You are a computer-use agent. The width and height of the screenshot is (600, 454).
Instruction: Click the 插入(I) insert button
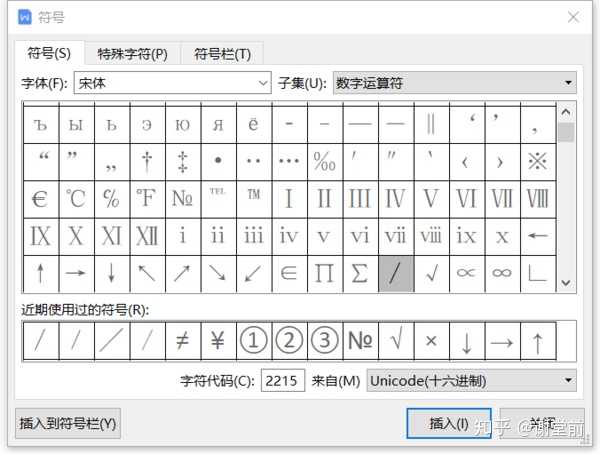[449, 423]
